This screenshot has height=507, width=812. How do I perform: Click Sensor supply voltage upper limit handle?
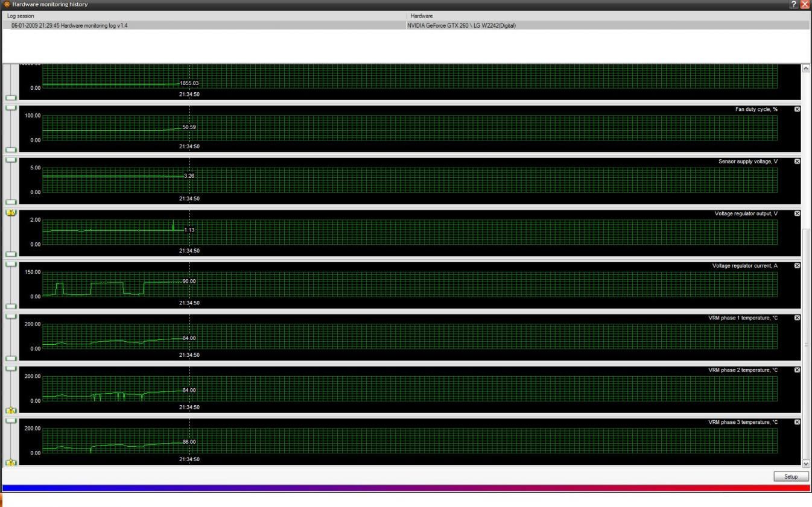[x=11, y=160]
